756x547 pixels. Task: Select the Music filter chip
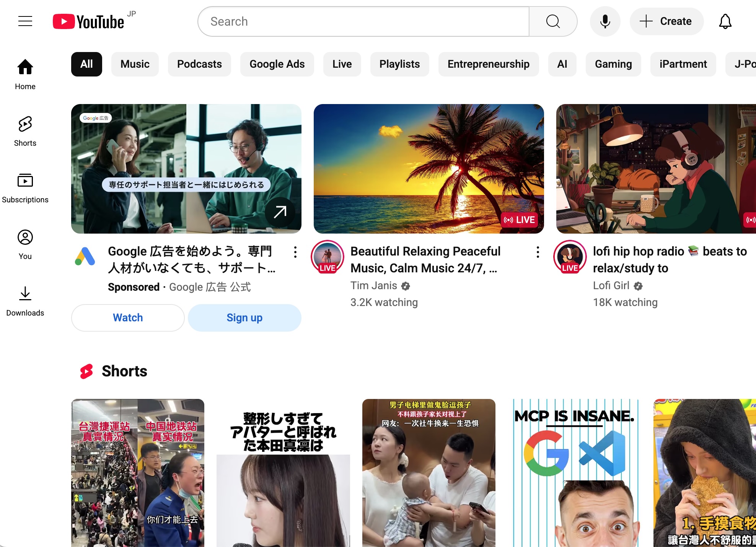[x=135, y=64]
